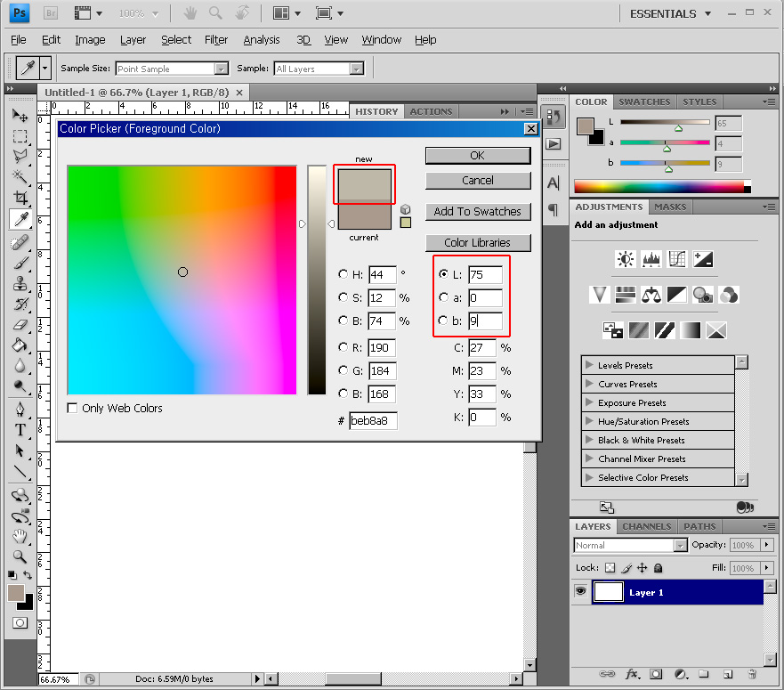784x690 pixels.
Task: Click the Add To Swatches button
Action: pos(478,212)
